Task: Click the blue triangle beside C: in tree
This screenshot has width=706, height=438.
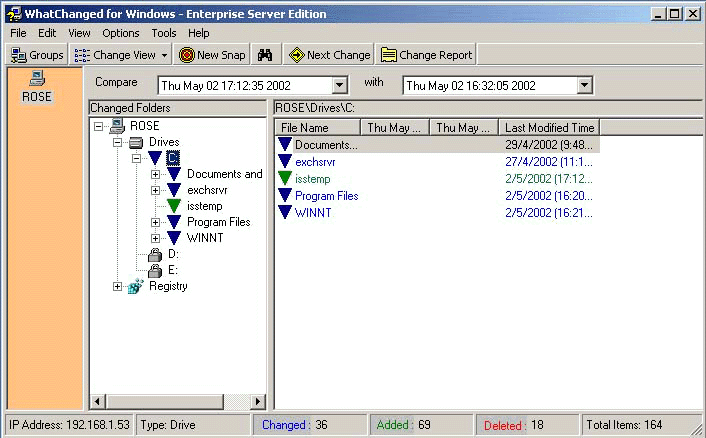Action: pyautogui.click(x=155, y=158)
